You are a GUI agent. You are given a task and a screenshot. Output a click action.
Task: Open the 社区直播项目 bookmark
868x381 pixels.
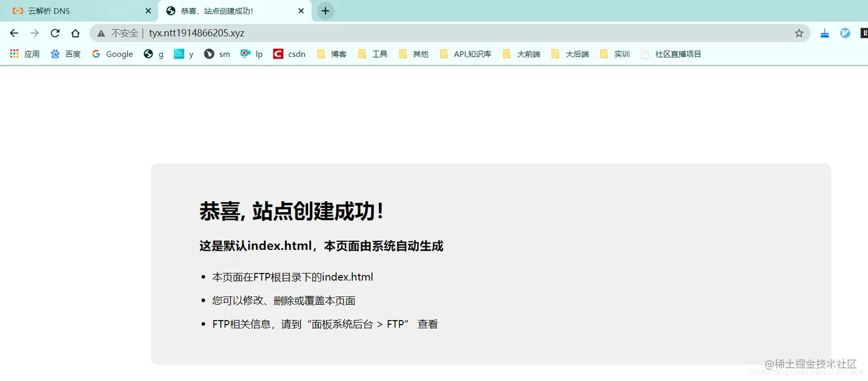pos(671,54)
